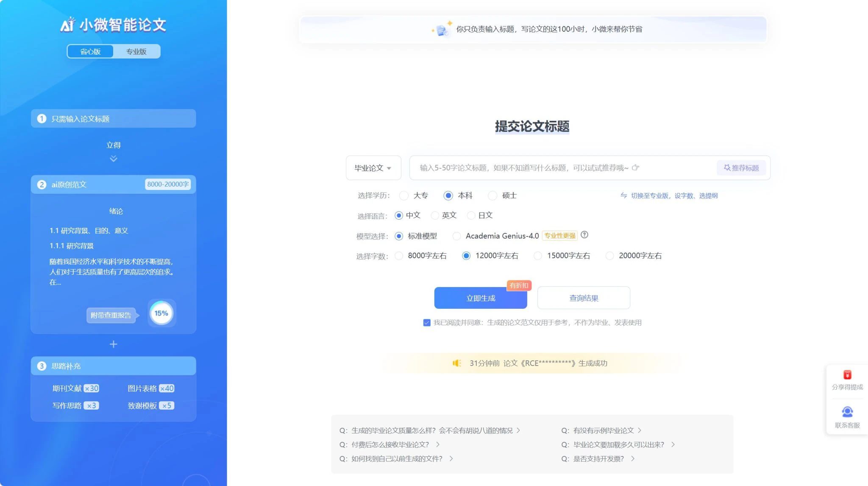Choose 英文 as language
The height and width of the screenshot is (486, 868).
coord(435,215)
